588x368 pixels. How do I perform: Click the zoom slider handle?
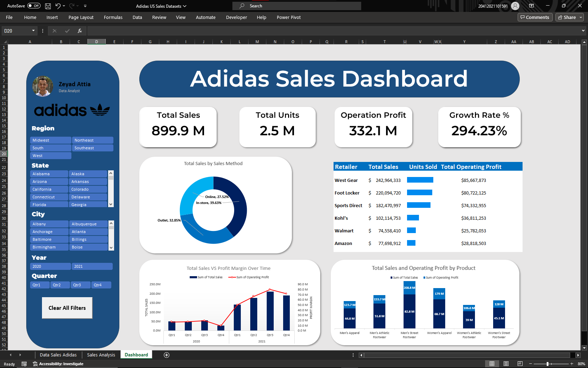click(547, 364)
